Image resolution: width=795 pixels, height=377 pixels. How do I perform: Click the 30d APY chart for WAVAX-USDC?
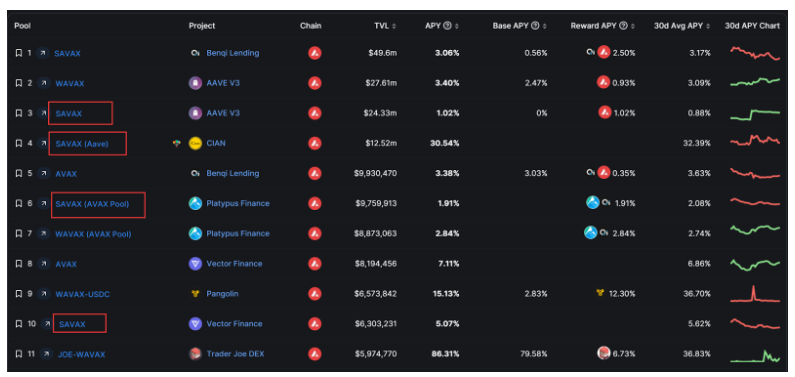(754, 294)
